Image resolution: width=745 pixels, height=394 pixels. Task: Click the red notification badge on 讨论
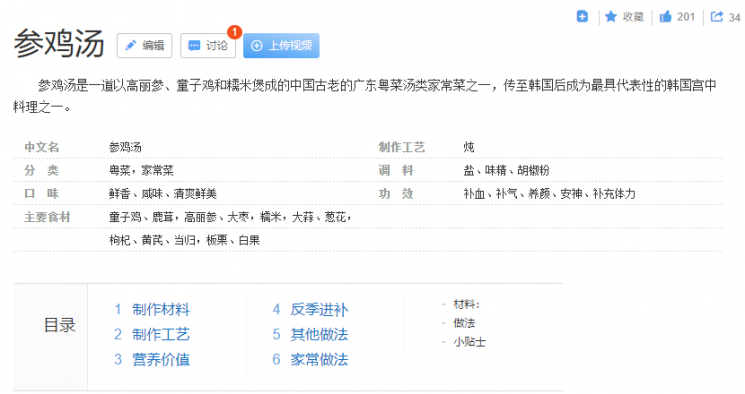234,32
